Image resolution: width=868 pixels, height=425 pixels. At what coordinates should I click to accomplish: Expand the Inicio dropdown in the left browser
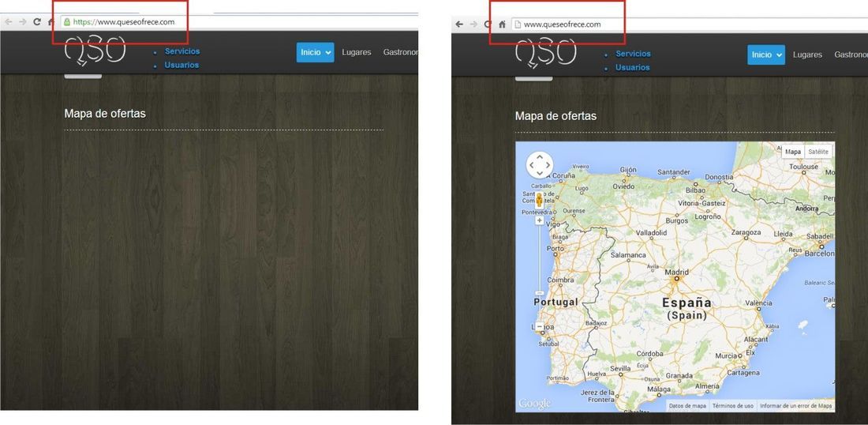315,52
